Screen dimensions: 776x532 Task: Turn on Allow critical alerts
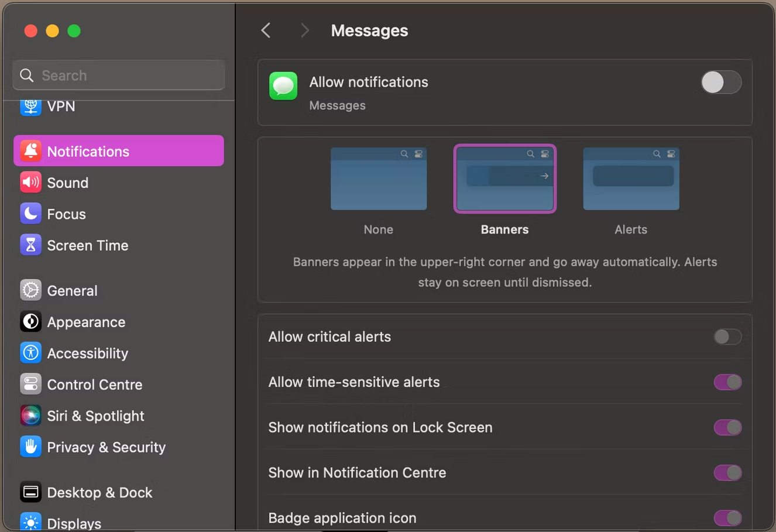(727, 337)
